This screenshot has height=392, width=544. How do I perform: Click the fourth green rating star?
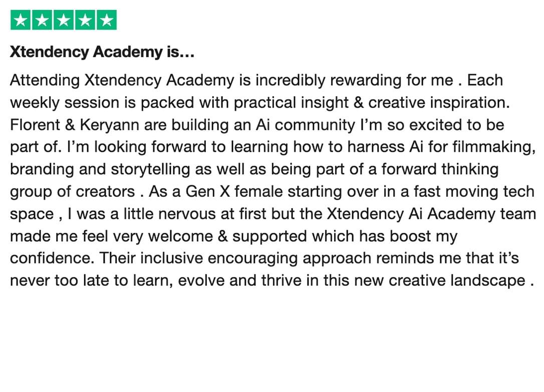[85, 20]
